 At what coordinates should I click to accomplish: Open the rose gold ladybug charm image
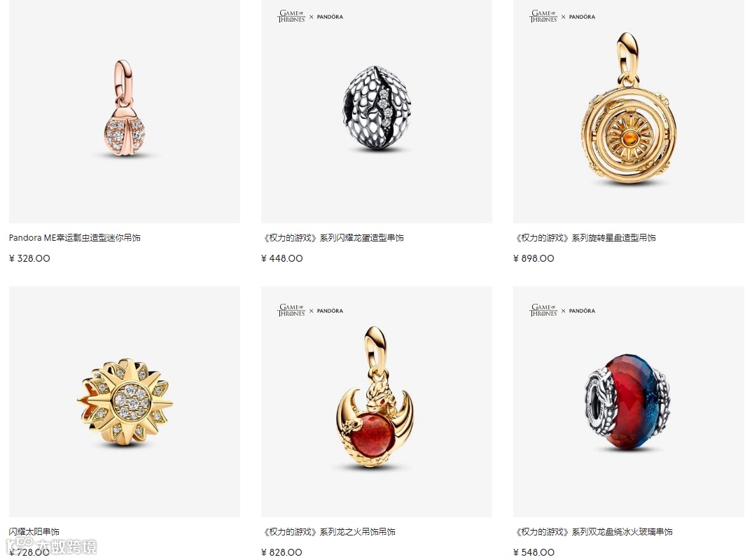(x=125, y=111)
